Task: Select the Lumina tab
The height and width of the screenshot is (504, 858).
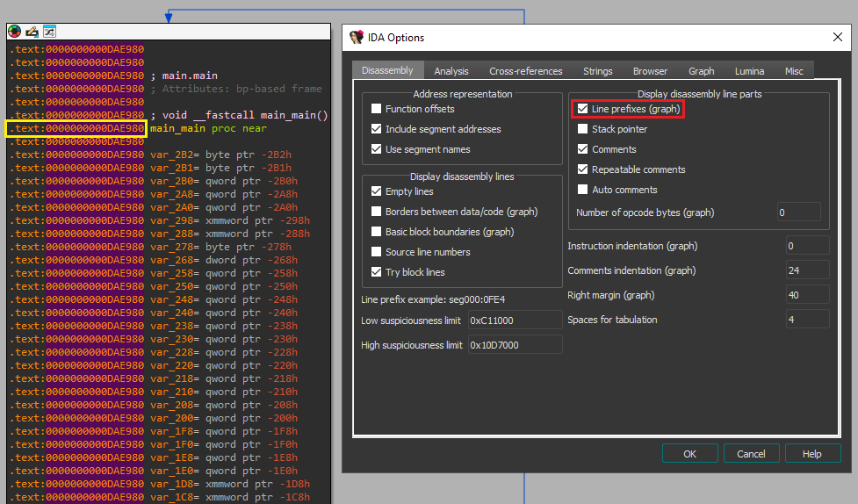Action: click(x=749, y=71)
